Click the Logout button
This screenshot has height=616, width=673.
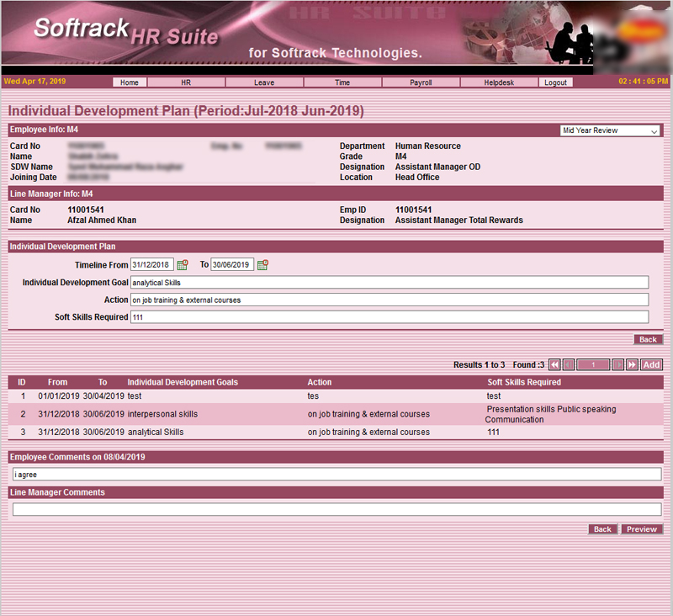(x=555, y=82)
